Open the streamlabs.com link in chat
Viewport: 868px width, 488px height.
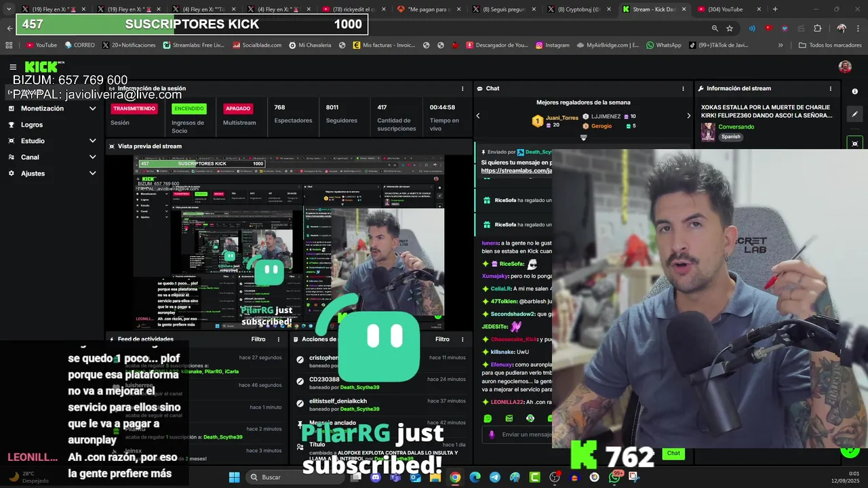tap(516, 171)
